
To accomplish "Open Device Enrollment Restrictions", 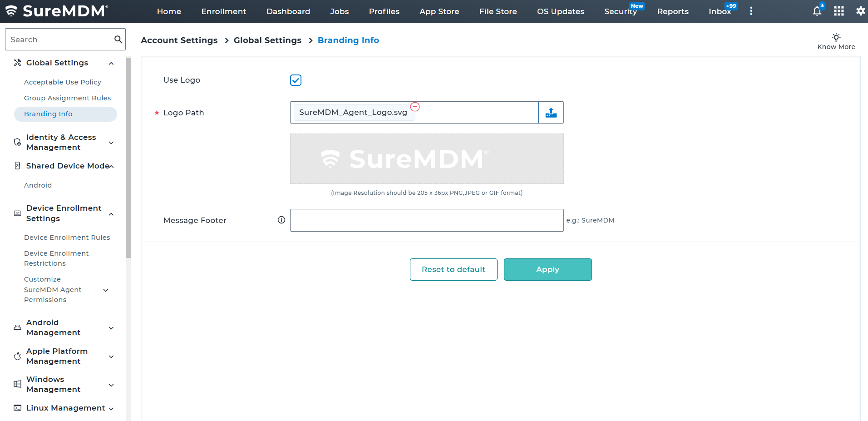I will pyautogui.click(x=56, y=258).
